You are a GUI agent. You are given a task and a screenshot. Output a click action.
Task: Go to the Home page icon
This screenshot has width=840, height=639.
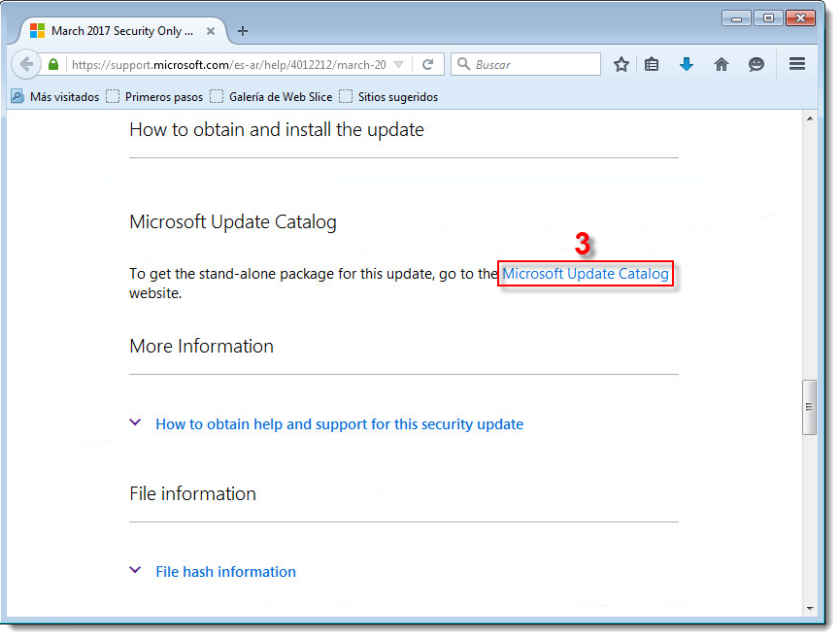721,65
